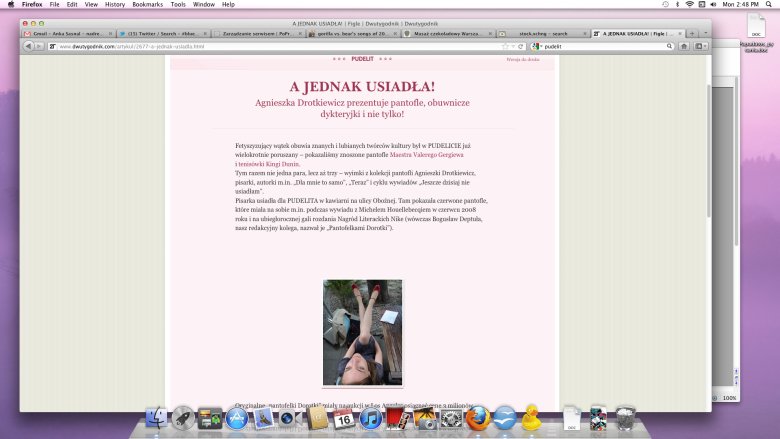
Task: Open FaceTime camera icon in dock
Action: tap(290, 418)
